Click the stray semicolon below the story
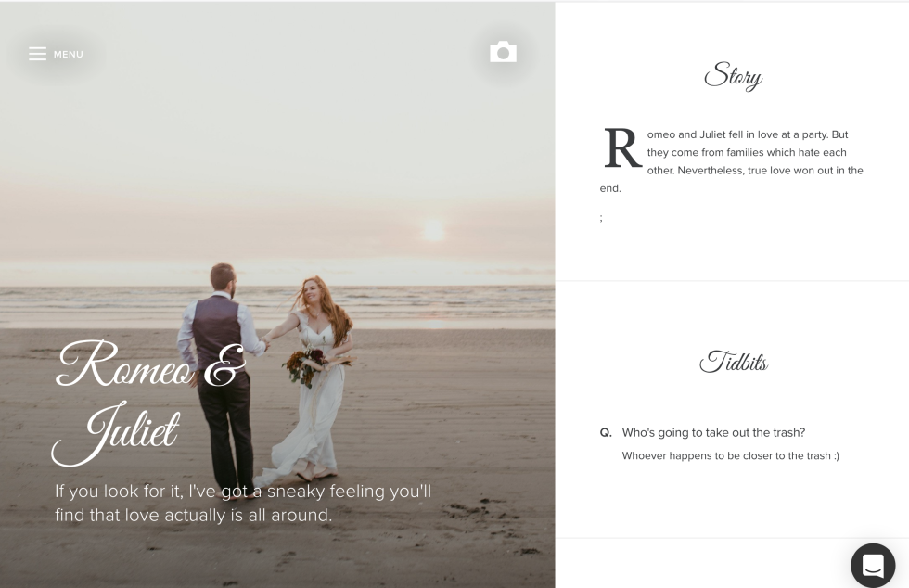This screenshot has height=588, width=909. click(601, 218)
